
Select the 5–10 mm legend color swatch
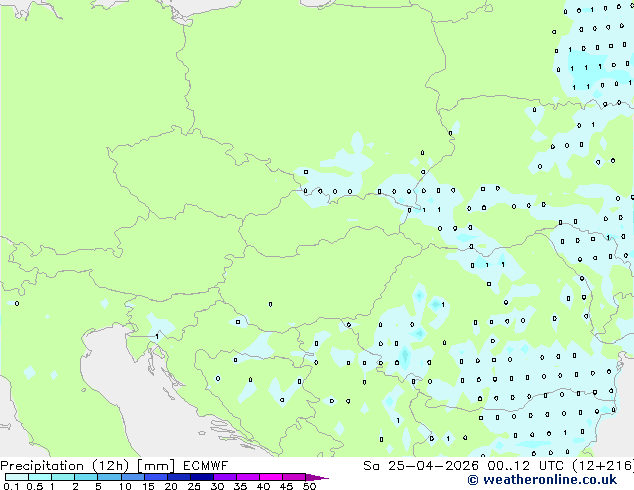[x=109, y=477]
